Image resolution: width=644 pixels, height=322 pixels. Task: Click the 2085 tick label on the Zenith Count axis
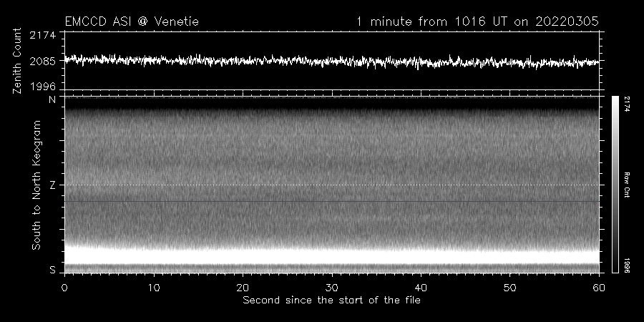tap(42, 62)
